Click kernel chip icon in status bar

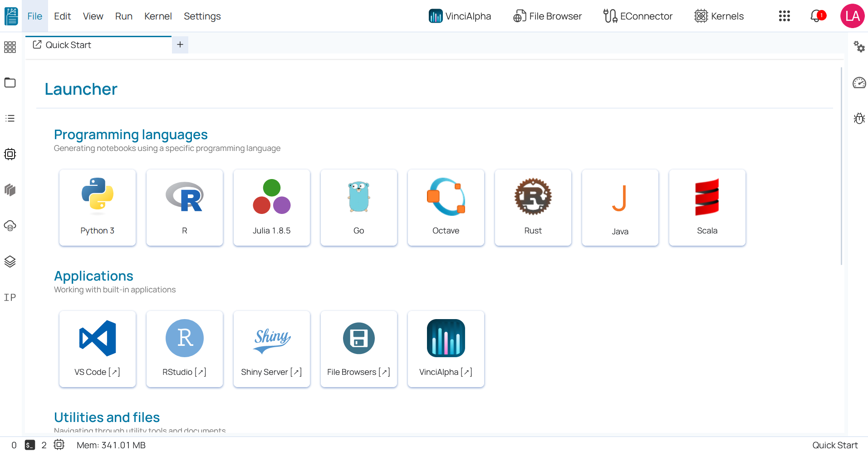point(59,445)
